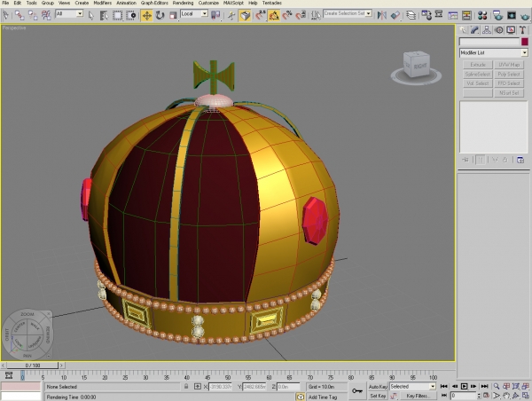Click the Select and Link tool

click(20, 15)
